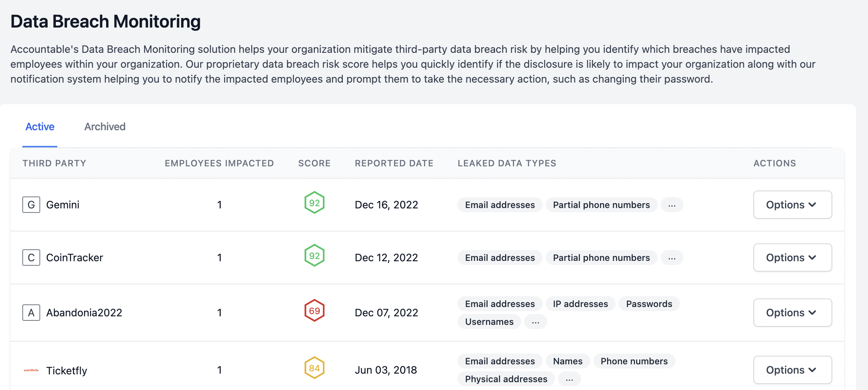Click the Gemini third party name

[63, 205]
